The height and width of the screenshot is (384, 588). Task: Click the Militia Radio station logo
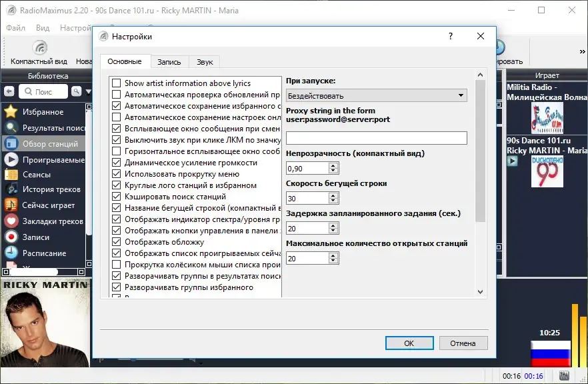[547, 118]
